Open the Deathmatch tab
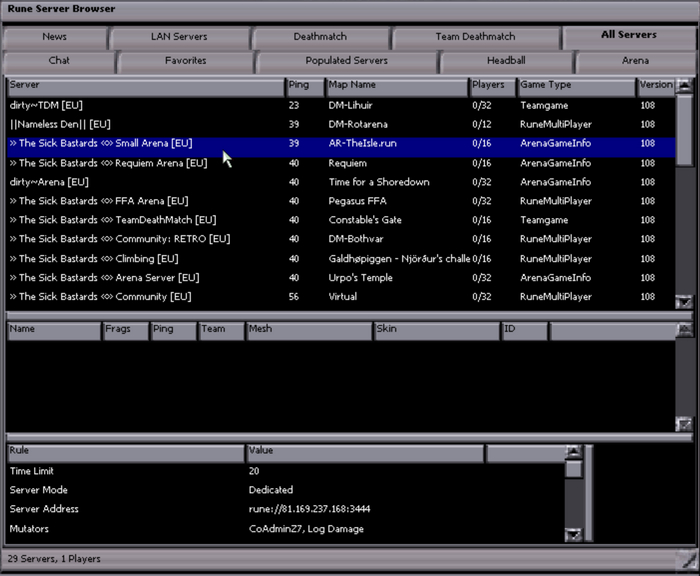This screenshot has height=576, width=700. 320,38
